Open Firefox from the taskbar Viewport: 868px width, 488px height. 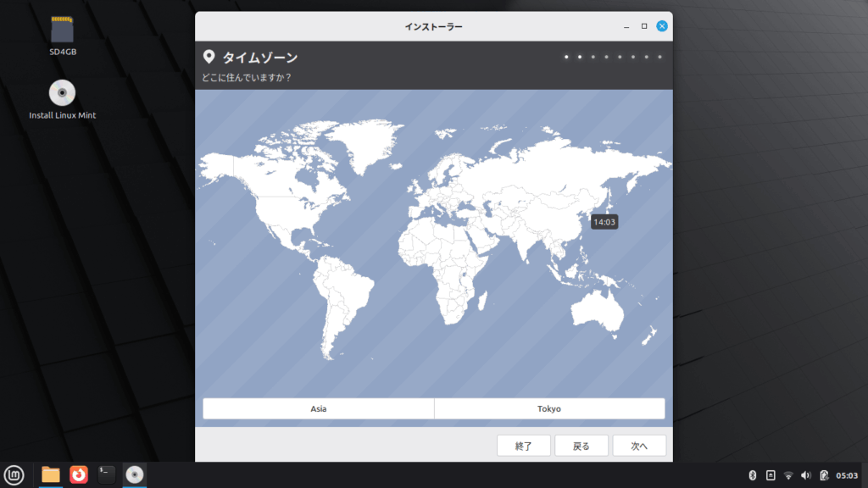pos(79,474)
